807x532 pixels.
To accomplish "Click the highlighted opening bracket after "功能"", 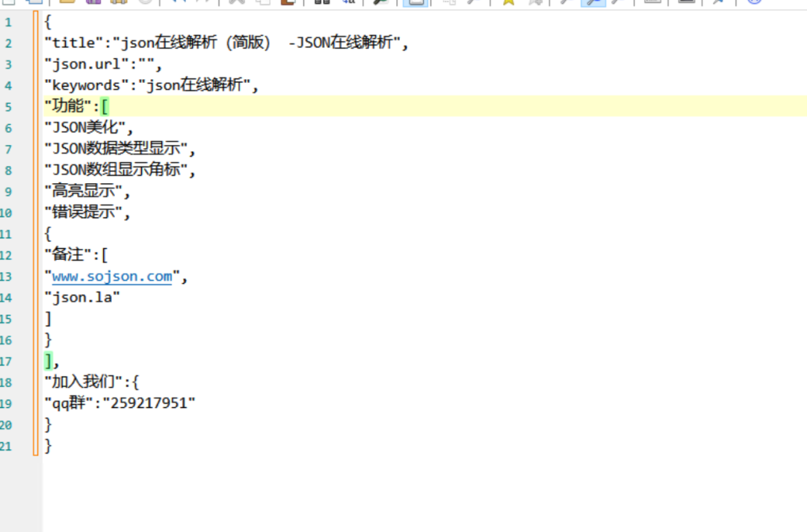I will [x=105, y=106].
